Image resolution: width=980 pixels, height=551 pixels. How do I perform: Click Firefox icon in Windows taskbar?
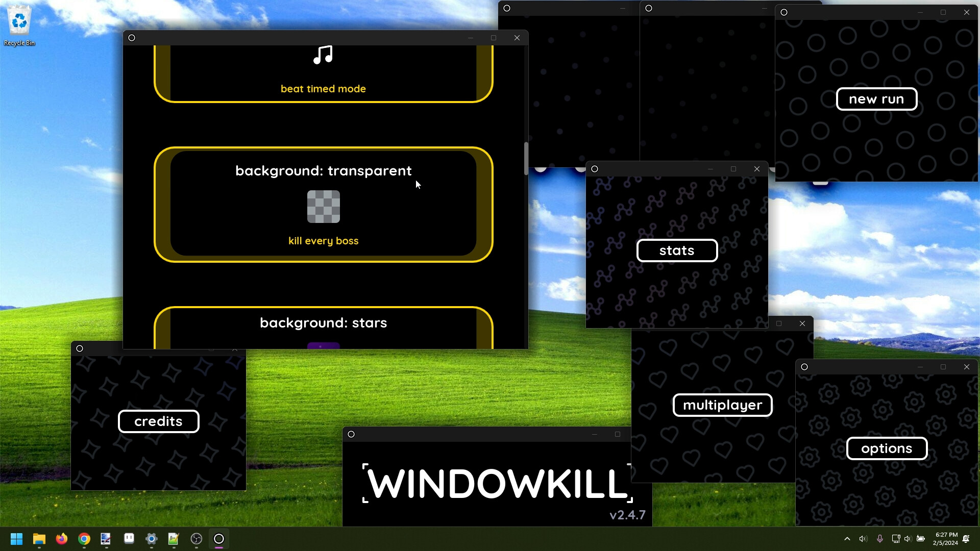[61, 538]
